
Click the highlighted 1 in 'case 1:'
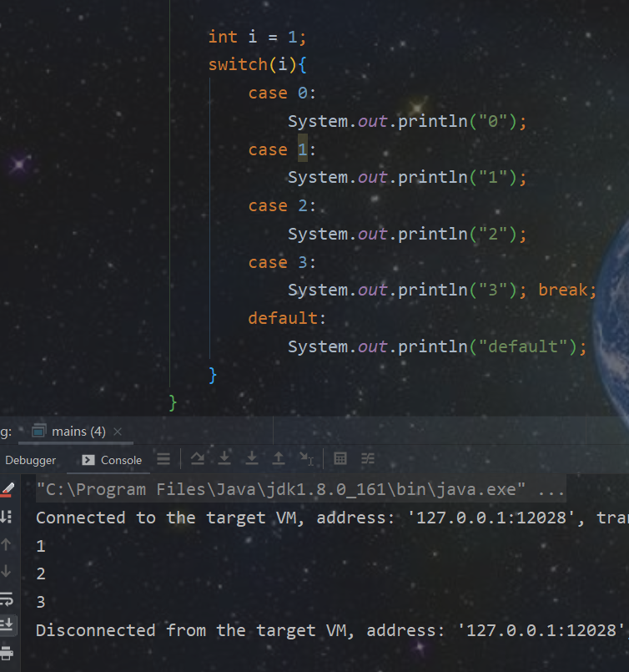[303, 149]
